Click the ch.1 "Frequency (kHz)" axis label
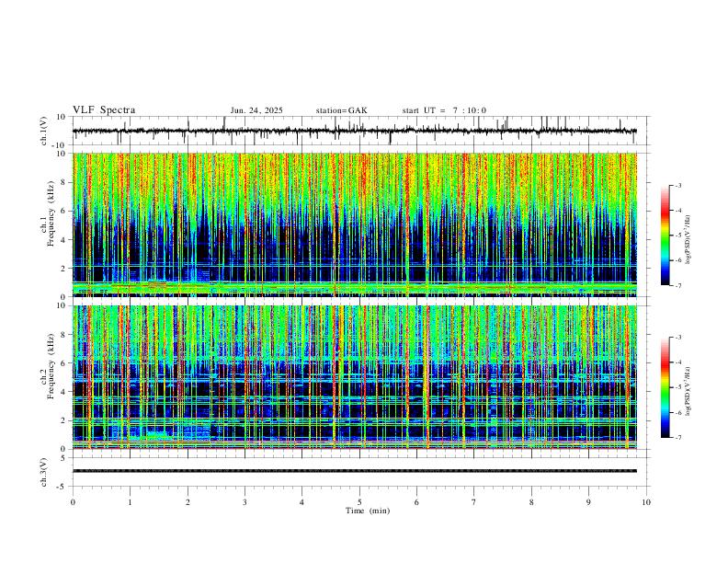The image size is (728, 563). 51,213
